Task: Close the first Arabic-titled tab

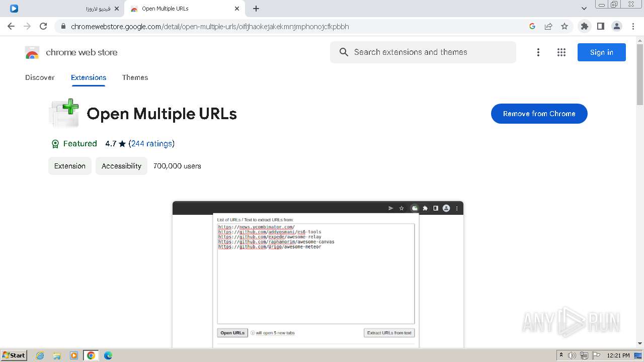Action: click(117, 9)
